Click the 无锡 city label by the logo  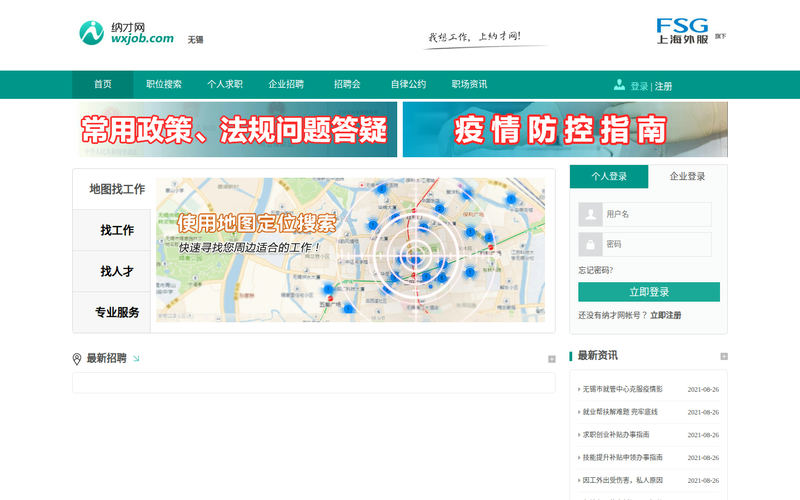(195, 40)
